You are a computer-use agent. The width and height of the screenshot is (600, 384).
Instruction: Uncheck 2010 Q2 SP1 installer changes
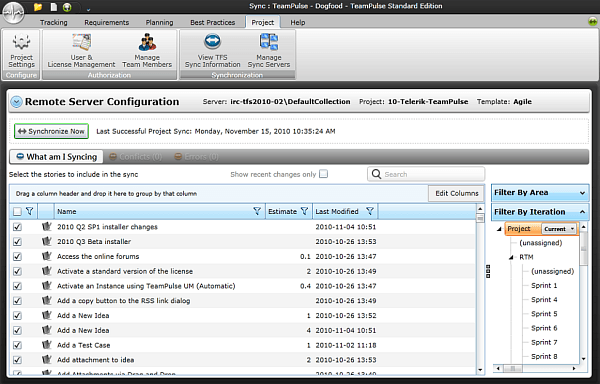click(x=17, y=227)
